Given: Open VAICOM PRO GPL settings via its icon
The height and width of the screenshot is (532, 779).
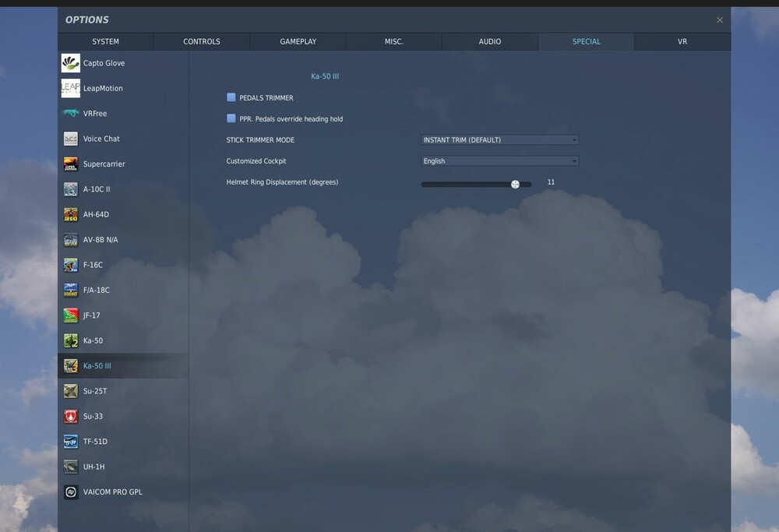Looking at the screenshot, I should (x=70, y=491).
